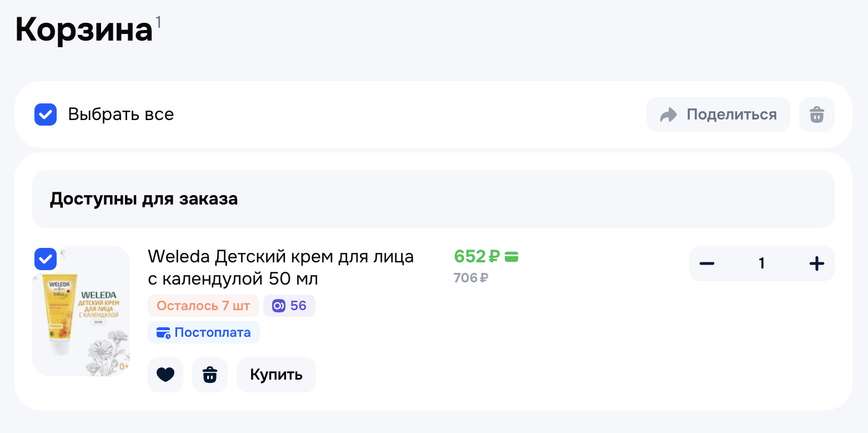
Task: Toggle the "Выбрать все" checkbox
Action: click(x=46, y=115)
